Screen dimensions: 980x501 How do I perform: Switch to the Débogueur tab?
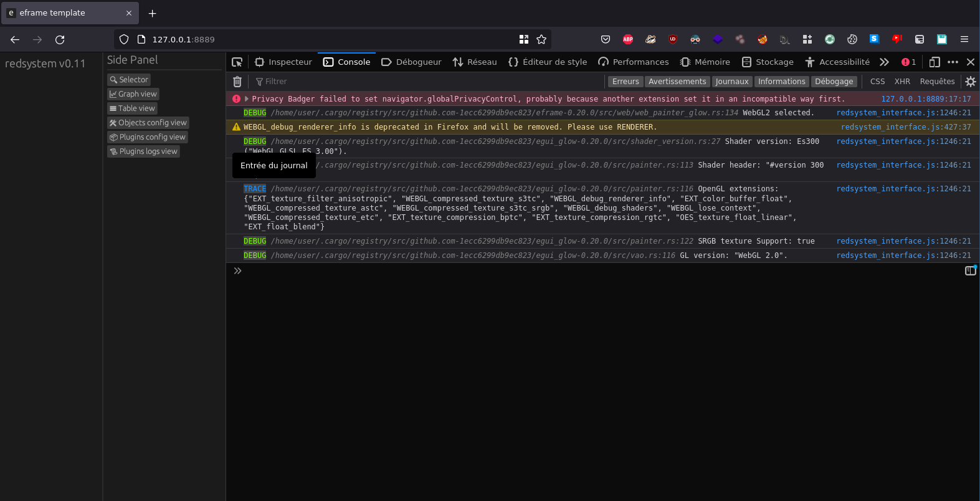(411, 62)
